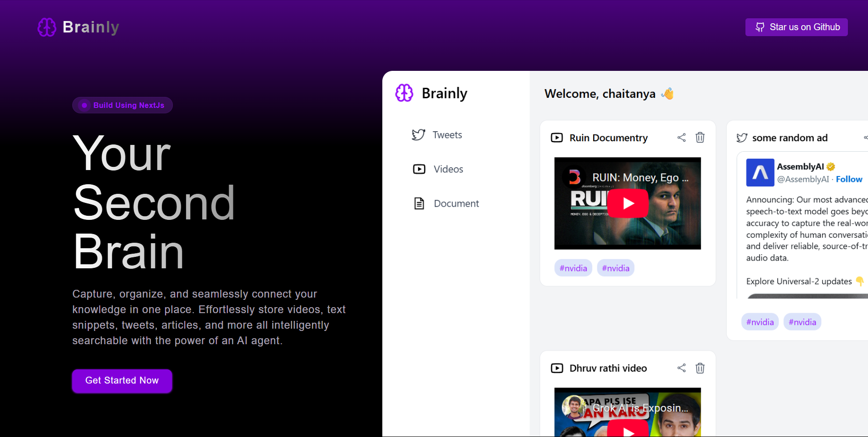Click second #nvidia tag on Ruin card
Screen dimensions: 868x437
coord(616,268)
